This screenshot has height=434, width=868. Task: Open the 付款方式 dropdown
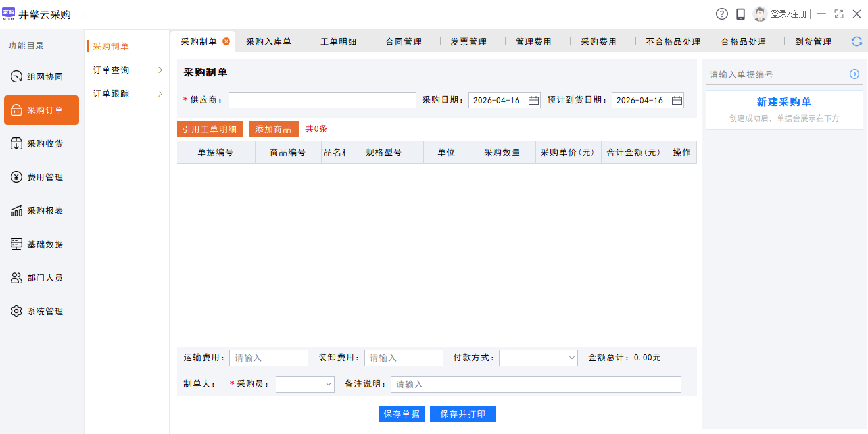(x=539, y=358)
